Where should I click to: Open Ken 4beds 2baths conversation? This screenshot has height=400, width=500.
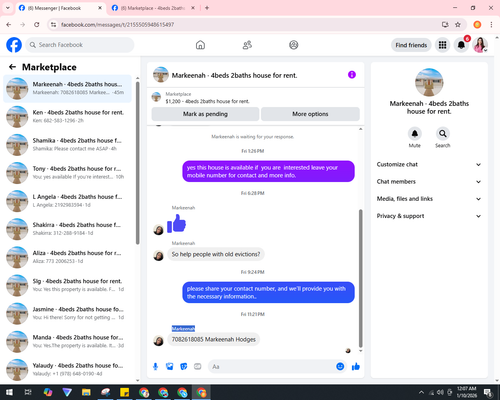pos(68,116)
